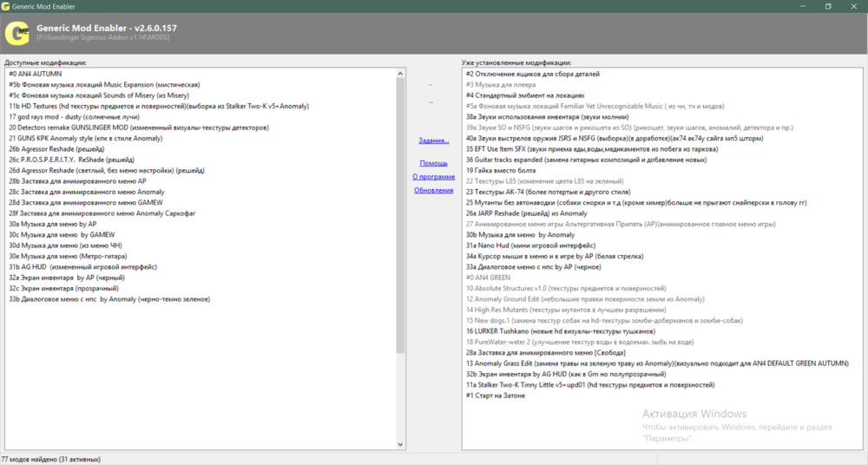Select 17 god rays mod - dusty
The width and height of the screenshot is (868, 465).
point(74,117)
